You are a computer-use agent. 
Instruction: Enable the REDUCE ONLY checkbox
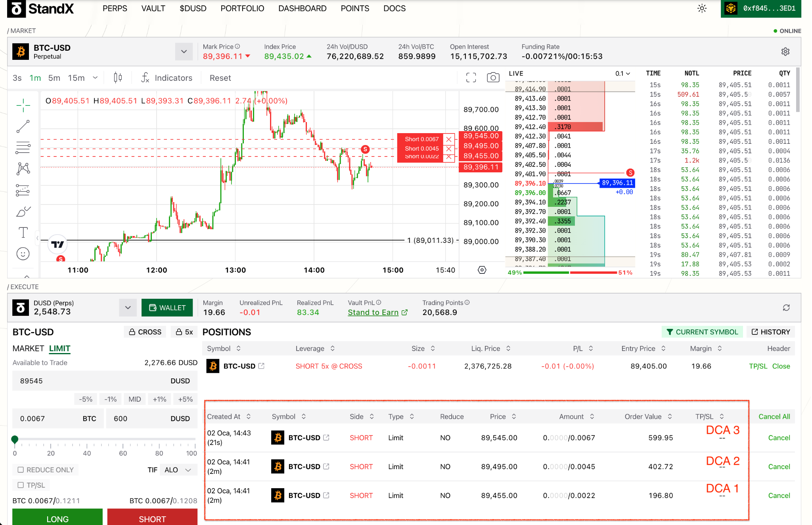pos(21,470)
